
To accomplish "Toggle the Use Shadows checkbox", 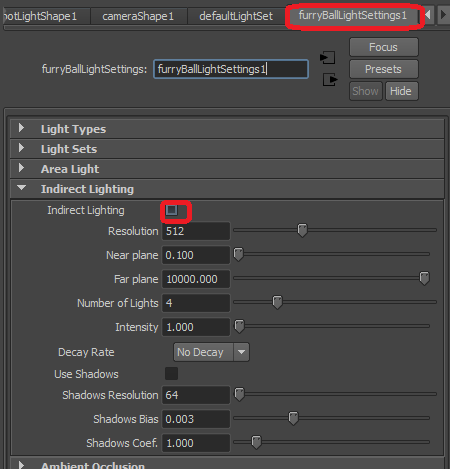I will 171,374.
